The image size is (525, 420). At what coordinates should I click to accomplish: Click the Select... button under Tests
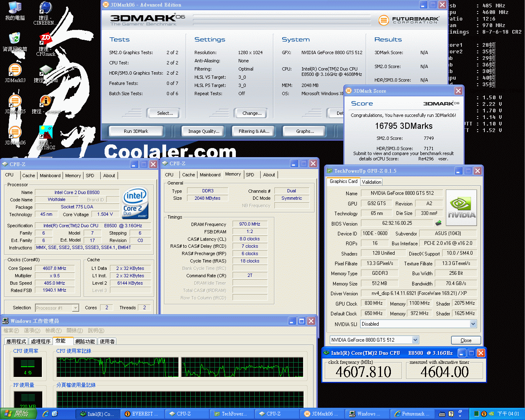point(165,113)
